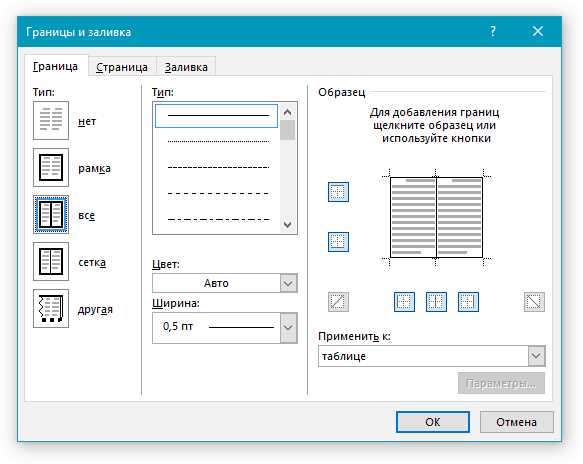The image size is (583, 464).
Task: Toggle the bottom border button in preview
Action: [338, 242]
